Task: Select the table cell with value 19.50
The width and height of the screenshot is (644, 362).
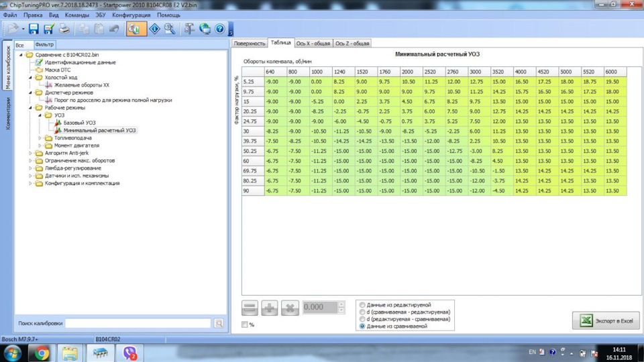Action: pos(615,82)
